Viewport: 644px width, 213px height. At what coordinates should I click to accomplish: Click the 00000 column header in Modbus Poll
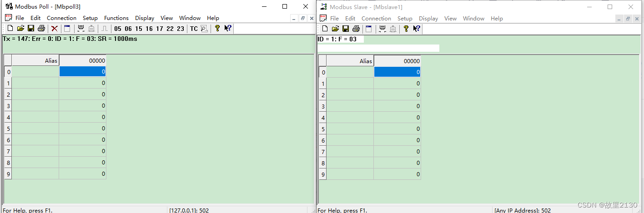click(82, 60)
